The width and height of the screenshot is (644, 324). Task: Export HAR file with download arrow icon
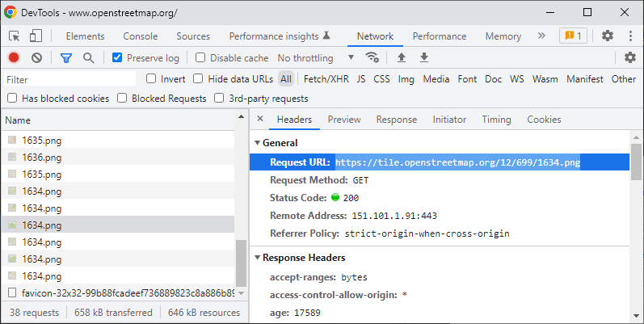coord(424,57)
